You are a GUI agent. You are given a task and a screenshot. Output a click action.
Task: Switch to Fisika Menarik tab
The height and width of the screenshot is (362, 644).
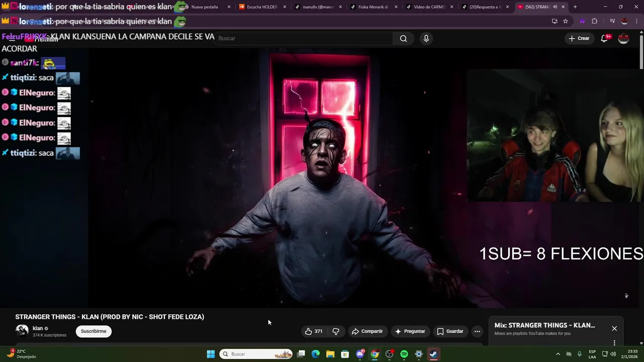pyautogui.click(x=373, y=7)
